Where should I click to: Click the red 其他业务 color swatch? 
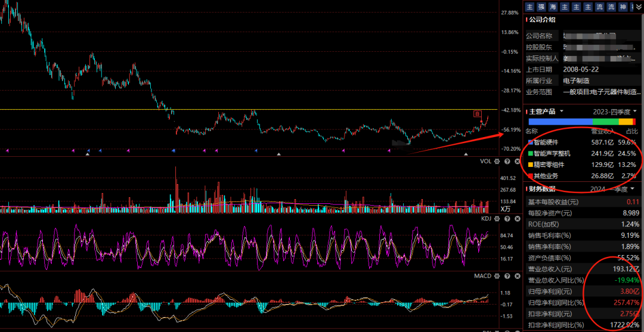click(530, 176)
